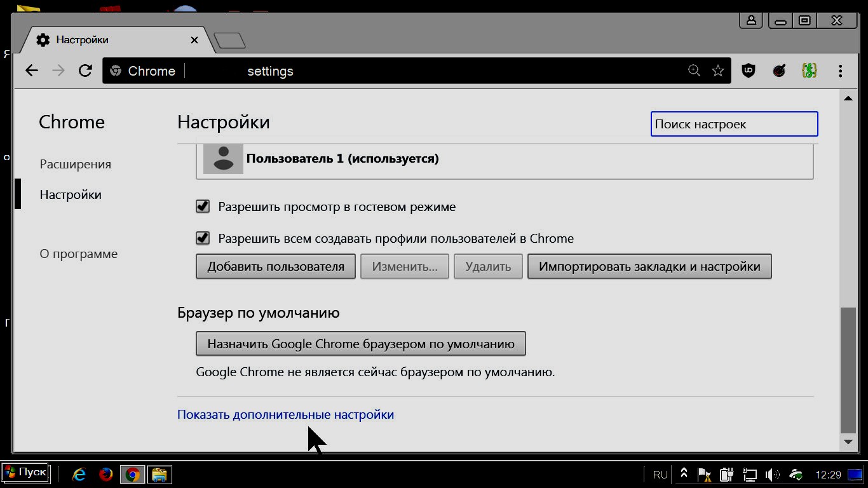This screenshot has width=868, height=488.
Task: Go back with the back arrow
Action: (x=32, y=71)
